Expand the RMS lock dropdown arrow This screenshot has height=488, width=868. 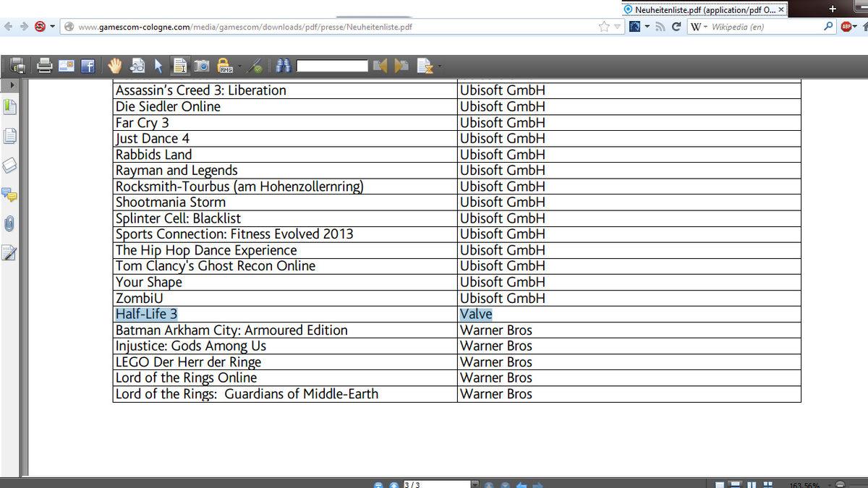239,67
